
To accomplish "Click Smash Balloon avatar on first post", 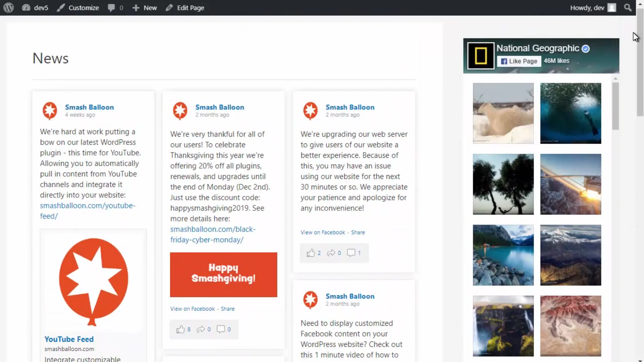I will point(50,111).
